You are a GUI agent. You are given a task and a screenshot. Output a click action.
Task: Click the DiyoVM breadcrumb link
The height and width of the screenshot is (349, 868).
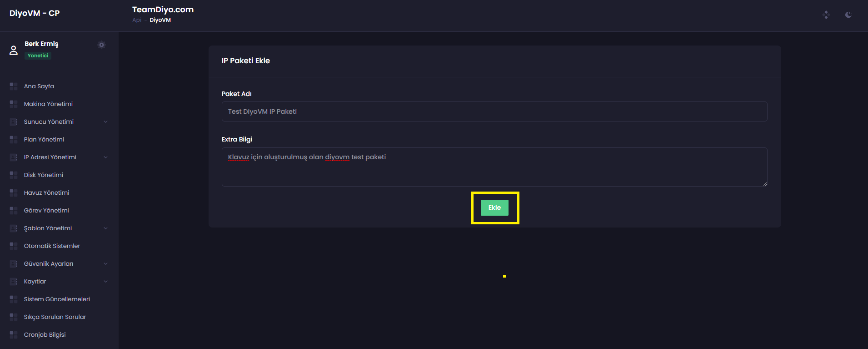click(x=160, y=20)
